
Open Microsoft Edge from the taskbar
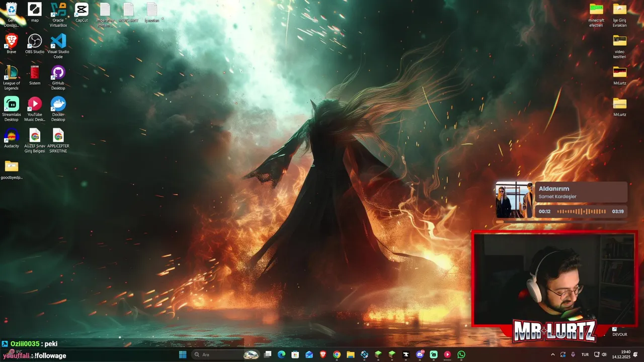[282, 354]
